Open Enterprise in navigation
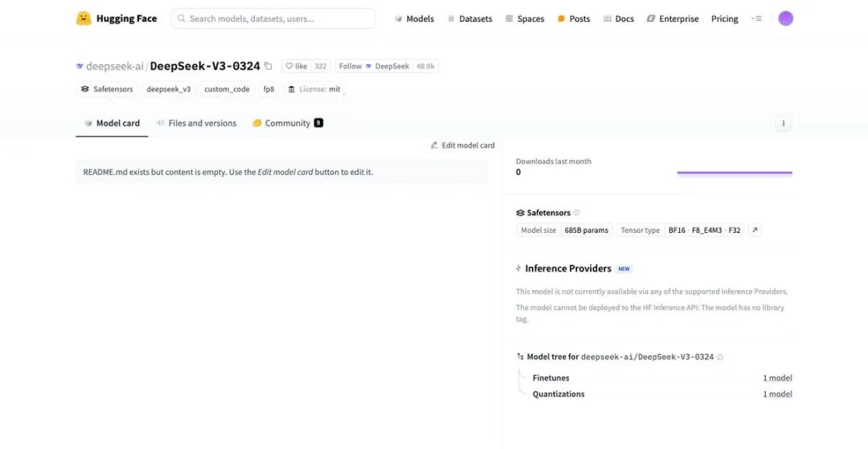Viewport: 868px width, 449px height. pos(673,18)
